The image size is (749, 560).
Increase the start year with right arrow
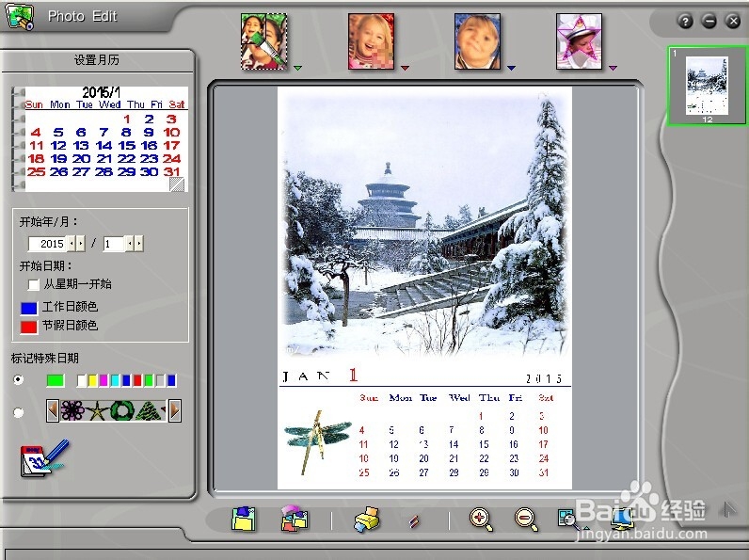click(x=81, y=244)
